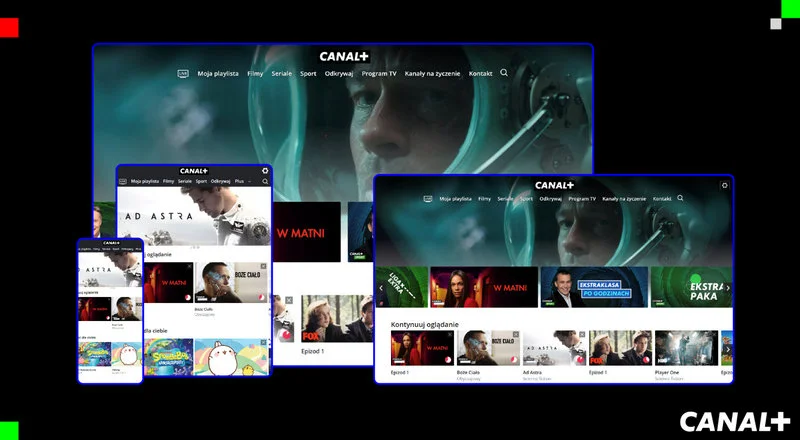Play FOX thumbnail on large background screen
Image resolution: width=800 pixels, height=440 pixels.
pyautogui.click(x=337, y=318)
